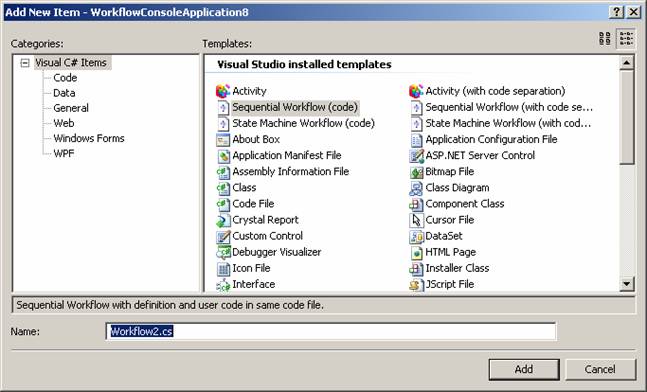
Task: Click the Application Configuration File icon
Action: point(416,139)
